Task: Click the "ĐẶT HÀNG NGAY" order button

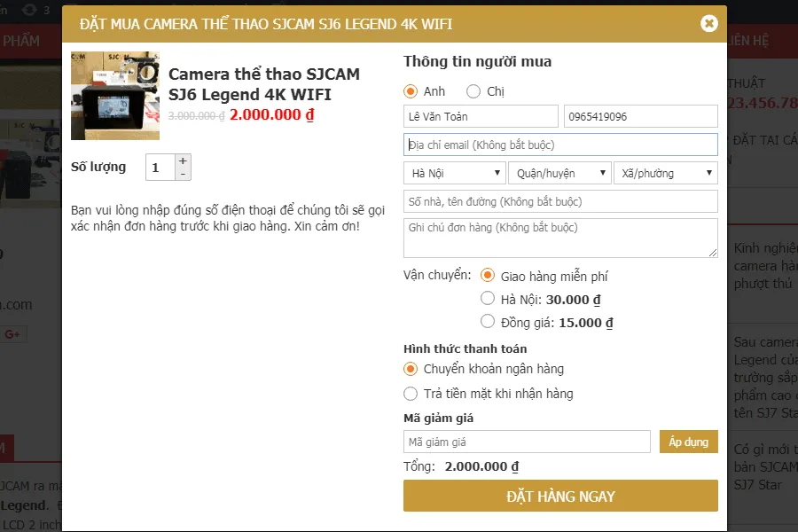Action: 560,496
